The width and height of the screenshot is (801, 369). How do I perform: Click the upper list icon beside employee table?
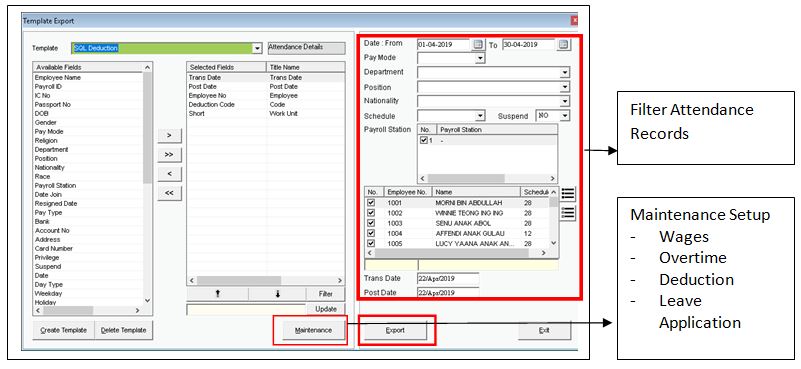click(x=568, y=194)
